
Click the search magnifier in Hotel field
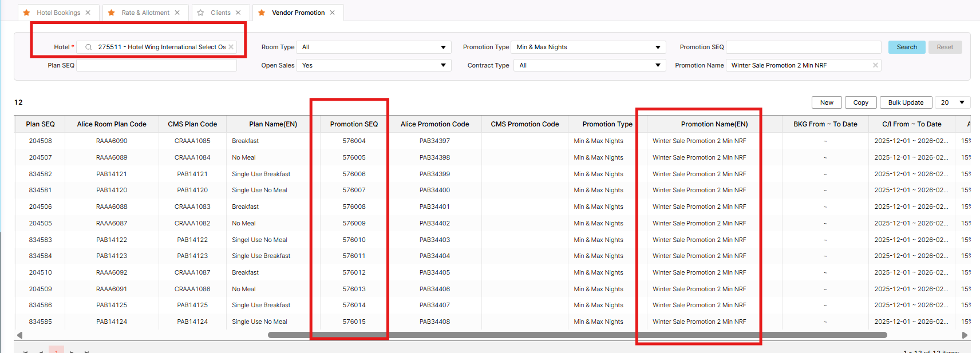click(89, 47)
